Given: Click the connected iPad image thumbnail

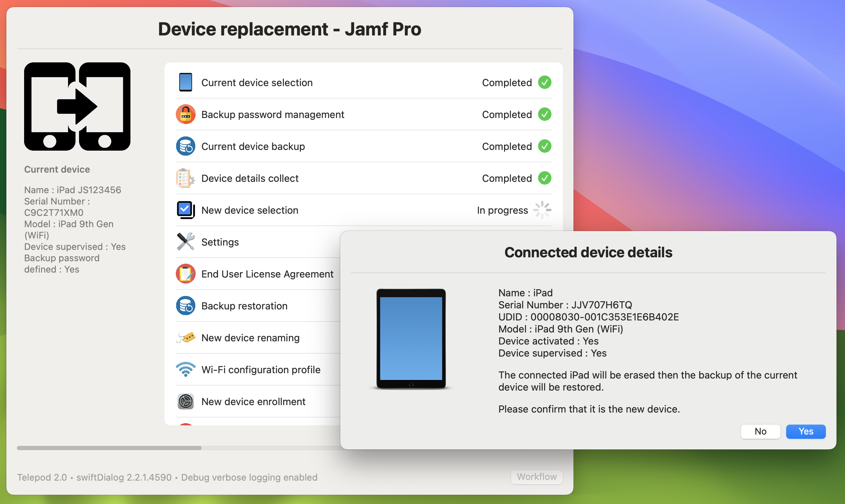Looking at the screenshot, I should 411,338.
